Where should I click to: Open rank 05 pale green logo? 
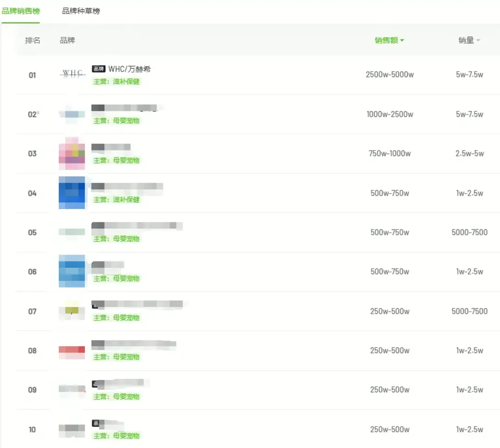coord(72,232)
